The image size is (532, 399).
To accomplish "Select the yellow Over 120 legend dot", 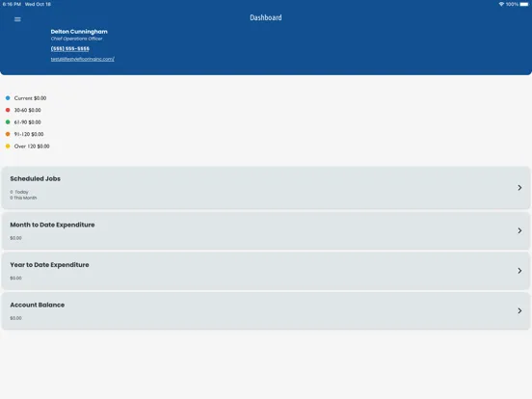I will 8,146.
